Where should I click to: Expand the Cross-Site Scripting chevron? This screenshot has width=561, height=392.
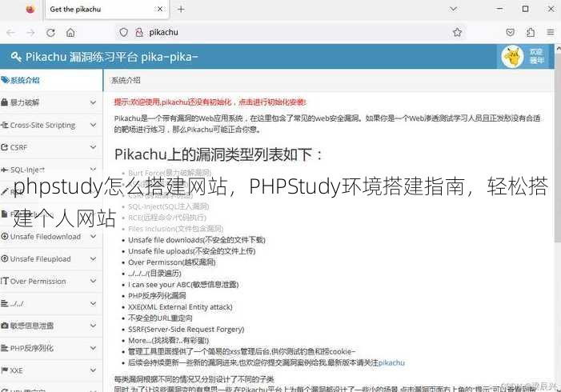93,125
